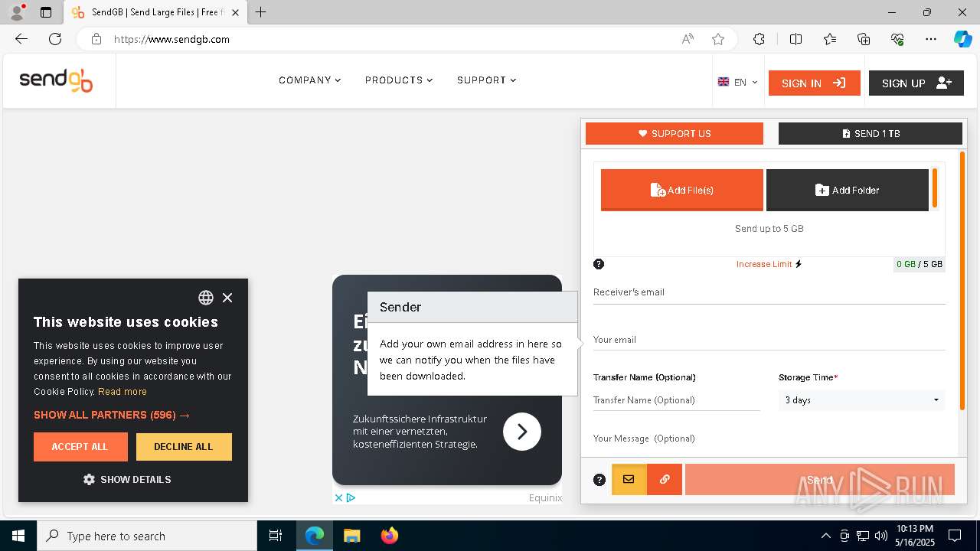Click DECLINE ALL cookies button

click(184, 447)
